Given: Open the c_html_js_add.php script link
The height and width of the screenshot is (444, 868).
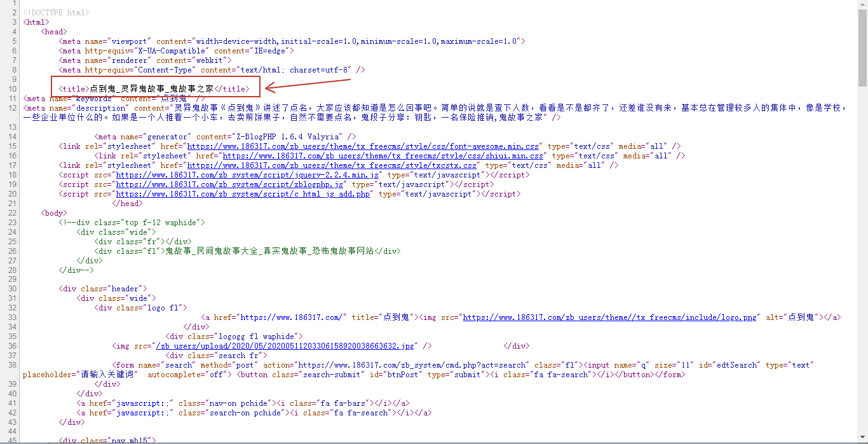Looking at the screenshot, I should [243, 194].
